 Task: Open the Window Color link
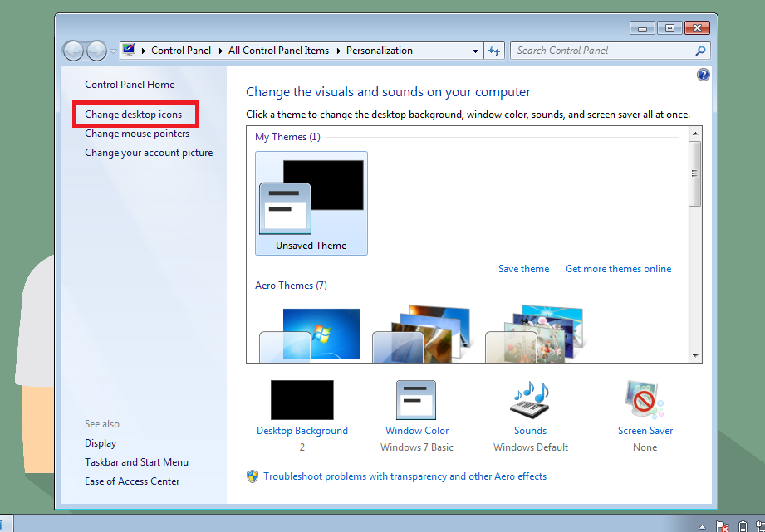[x=417, y=431]
